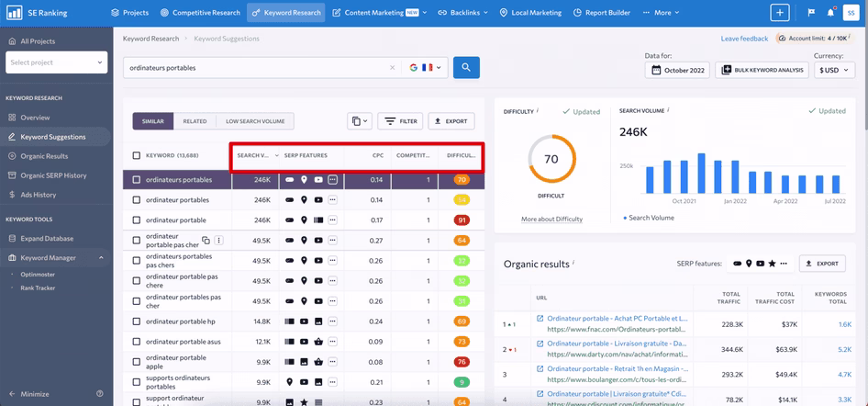Select all keywords with the header checkbox
Screen dimensions: 868x406
click(x=137, y=155)
